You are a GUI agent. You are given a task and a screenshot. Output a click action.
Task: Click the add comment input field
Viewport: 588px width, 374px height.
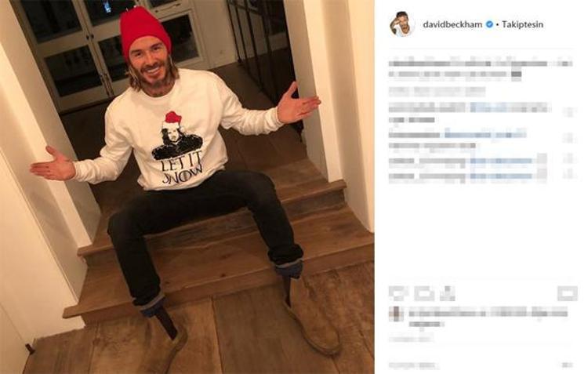coord(412,365)
